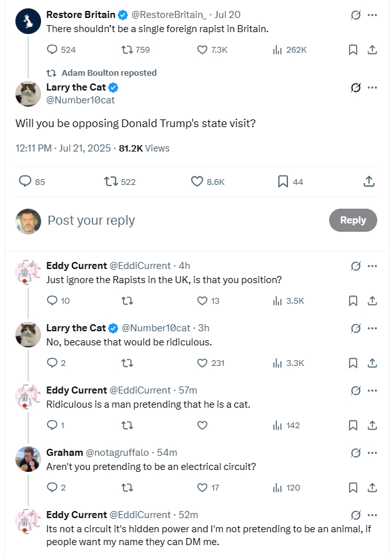Viewport: 392px width, 556px height.
Task: Open Grok icon on Restore Britain post
Action: point(356,15)
